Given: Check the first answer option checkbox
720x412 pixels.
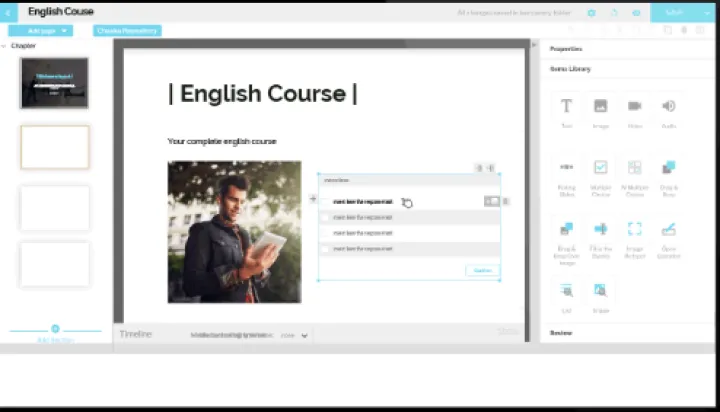Looking at the screenshot, I should [x=325, y=201].
